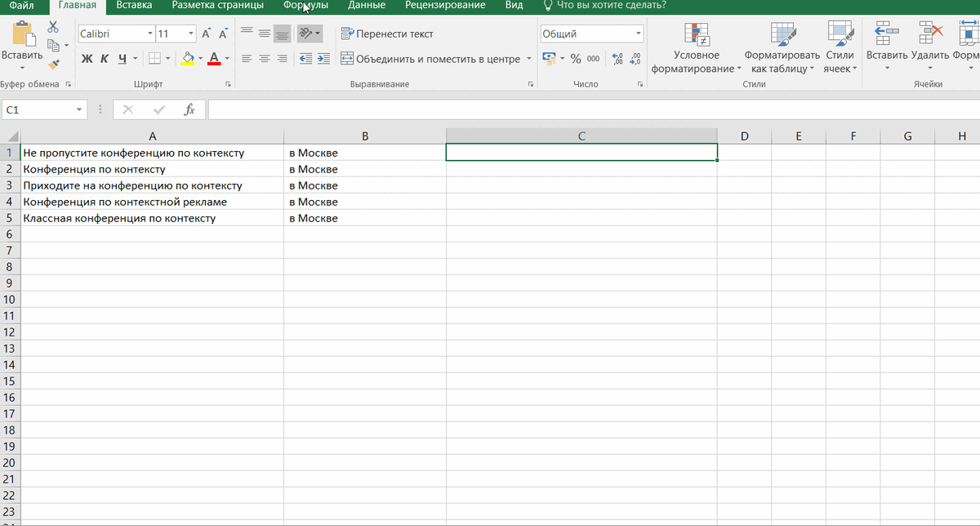Click Перенести текст wrap text button
This screenshot has width=980, height=526.
387,34
